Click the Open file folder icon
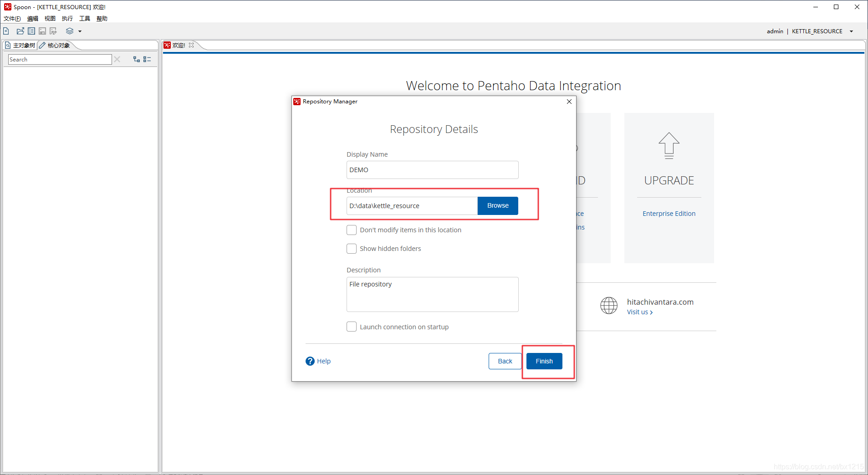Viewport: 868px width, 475px height. pos(20,31)
